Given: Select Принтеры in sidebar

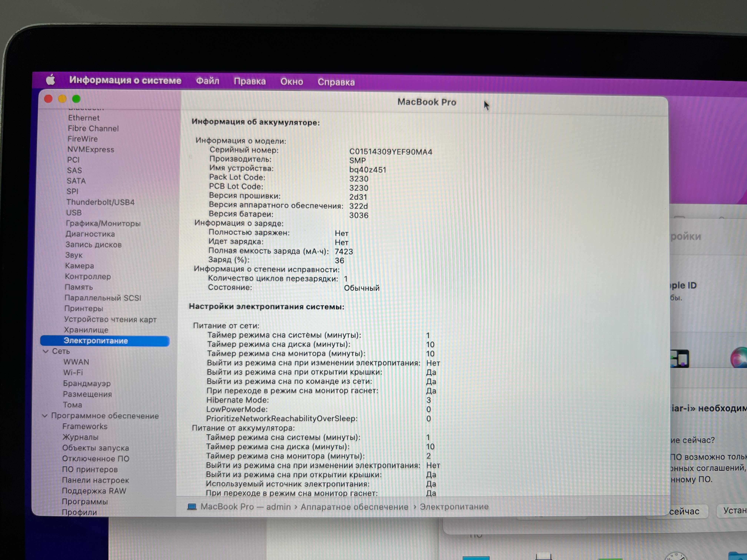Looking at the screenshot, I should tap(84, 309).
